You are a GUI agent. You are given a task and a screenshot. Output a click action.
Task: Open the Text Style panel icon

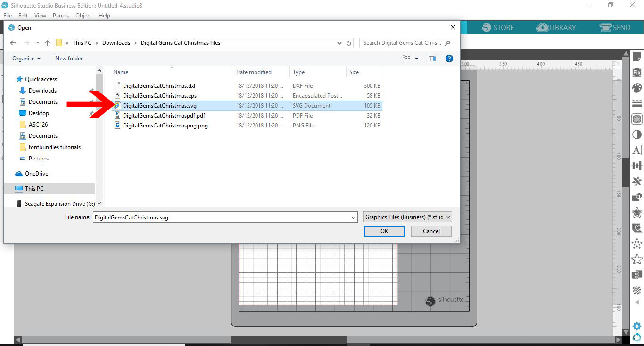point(637,150)
